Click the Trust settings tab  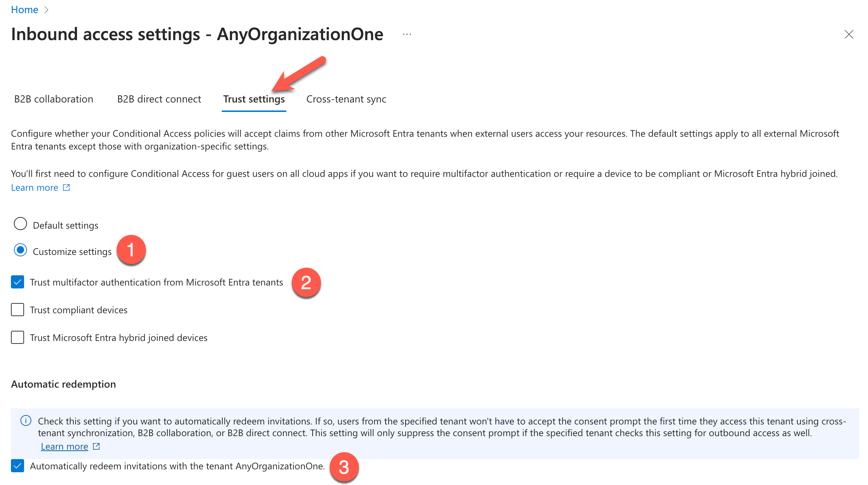253,99
